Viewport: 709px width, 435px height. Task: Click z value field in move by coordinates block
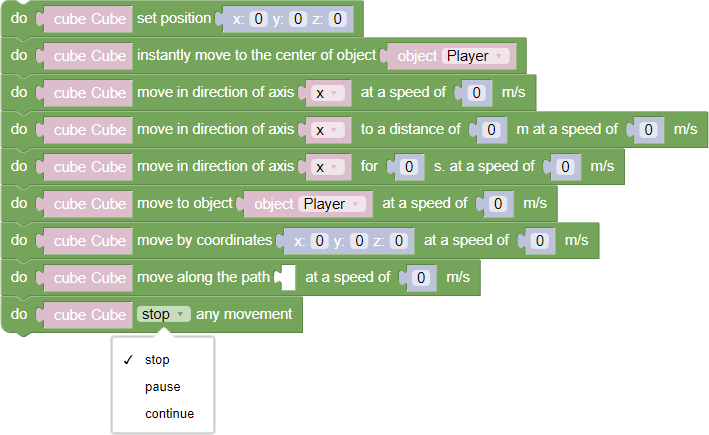click(398, 241)
